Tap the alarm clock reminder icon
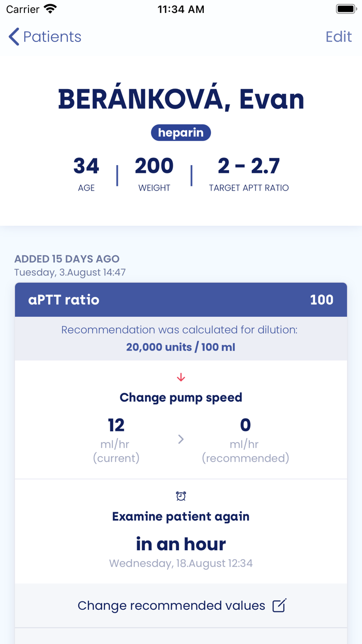The height and width of the screenshot is (644, 362). pos(181,495)
